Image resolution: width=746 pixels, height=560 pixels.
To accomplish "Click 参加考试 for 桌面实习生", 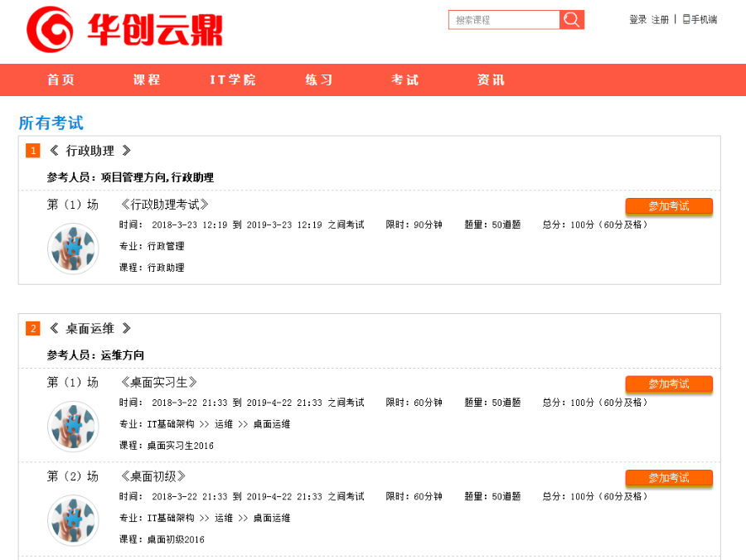I will point(669,384).
